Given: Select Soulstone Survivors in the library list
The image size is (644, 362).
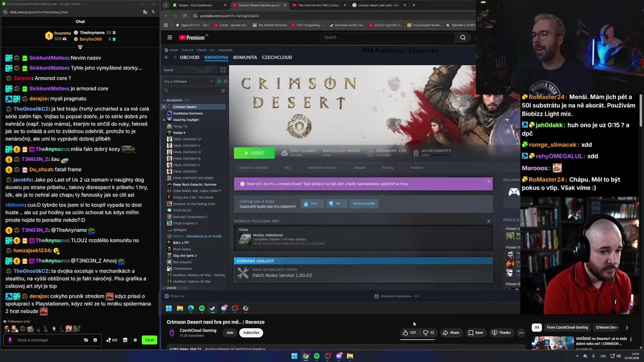Looking at the screenshot, I should 188,113.
